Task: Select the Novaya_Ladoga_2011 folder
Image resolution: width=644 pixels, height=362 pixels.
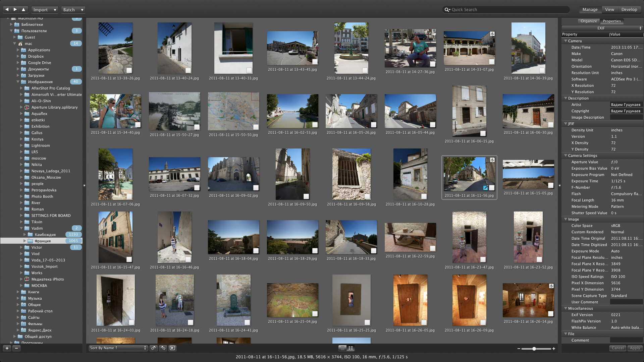Action: click(x=51, y=171)
